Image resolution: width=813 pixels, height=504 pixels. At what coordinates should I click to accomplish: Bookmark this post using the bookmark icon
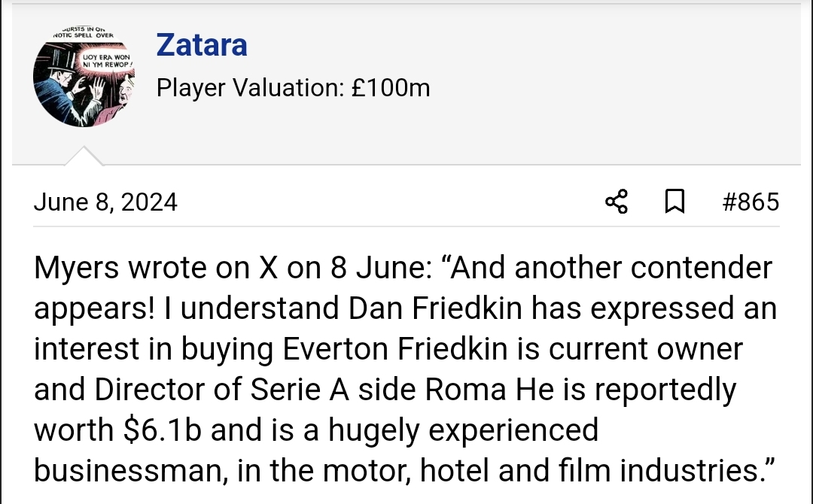tap(675, 202)
